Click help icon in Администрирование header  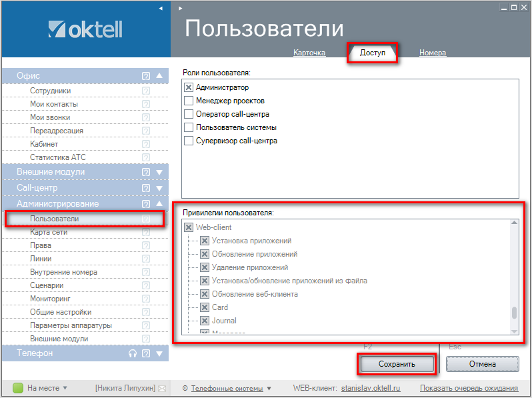pos(146,204)
